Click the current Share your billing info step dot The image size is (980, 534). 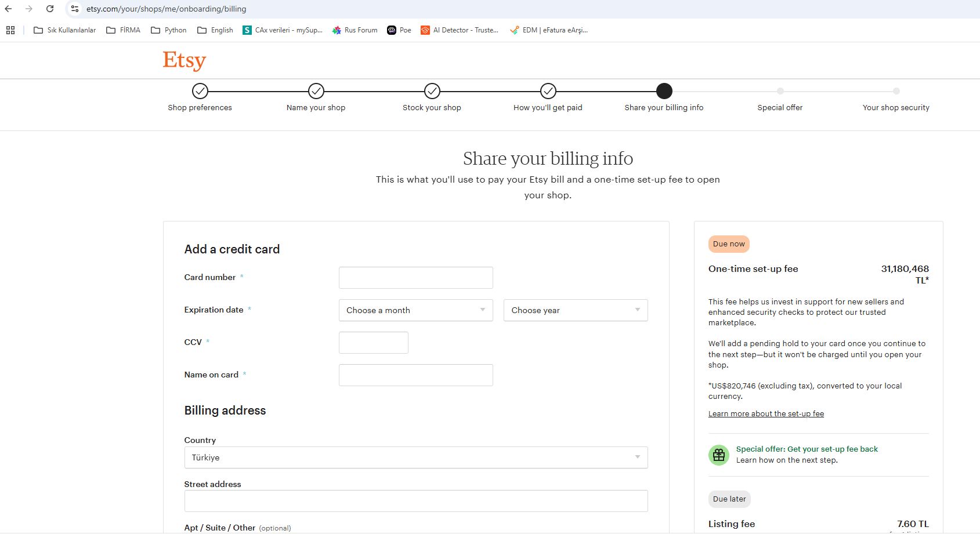tap(664, 91)
